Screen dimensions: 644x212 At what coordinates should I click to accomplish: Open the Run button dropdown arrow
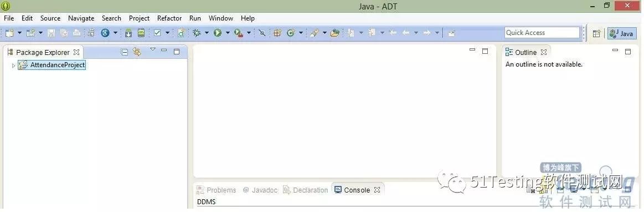click(228, 33)
